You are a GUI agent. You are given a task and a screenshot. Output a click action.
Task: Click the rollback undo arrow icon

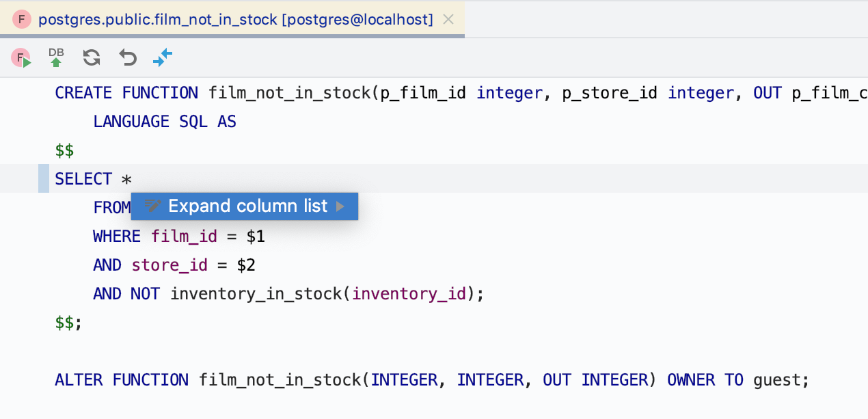point(128,57)
